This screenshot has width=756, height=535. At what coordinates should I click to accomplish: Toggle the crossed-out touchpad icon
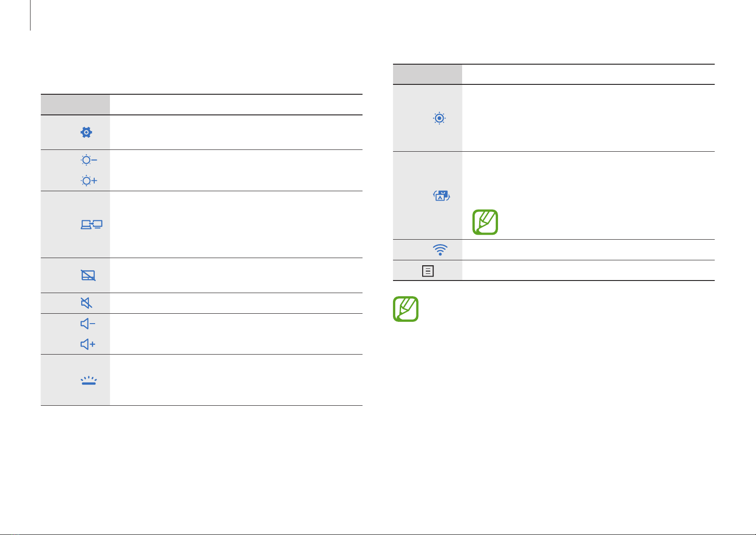click(x=88, y=276)
